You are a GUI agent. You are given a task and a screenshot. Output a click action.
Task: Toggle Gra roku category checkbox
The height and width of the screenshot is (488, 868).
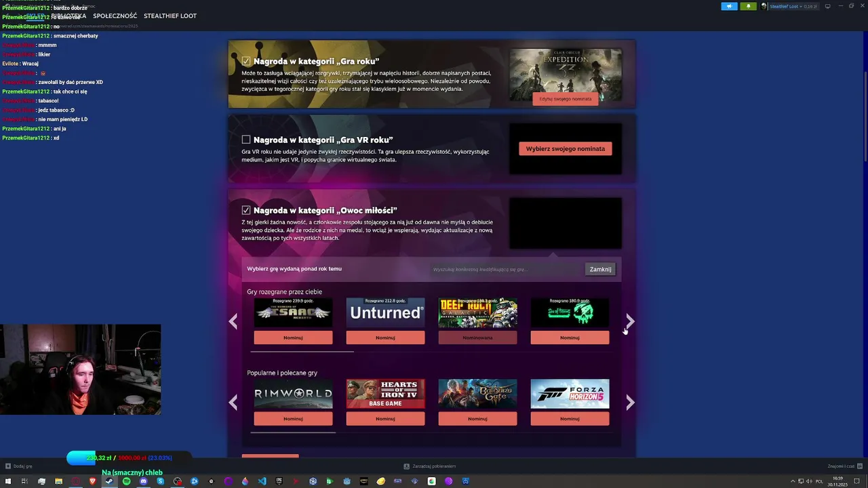tap(246, 61)
